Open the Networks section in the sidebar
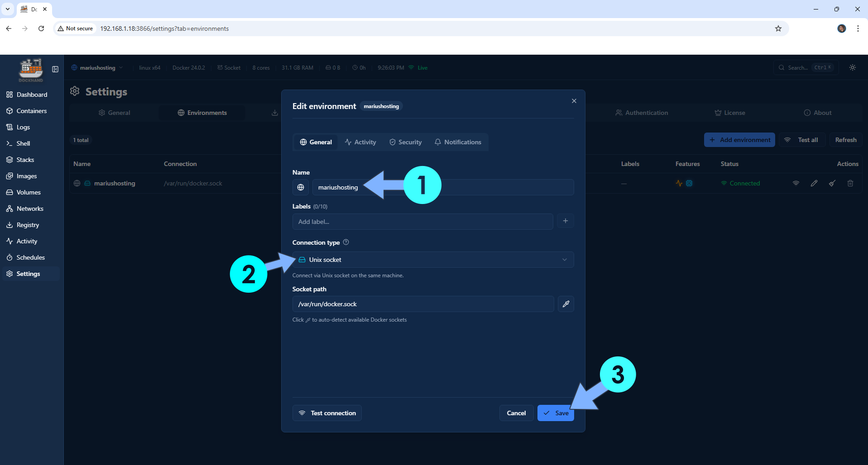This screenshot has height=465, width=868. [30, 209]
